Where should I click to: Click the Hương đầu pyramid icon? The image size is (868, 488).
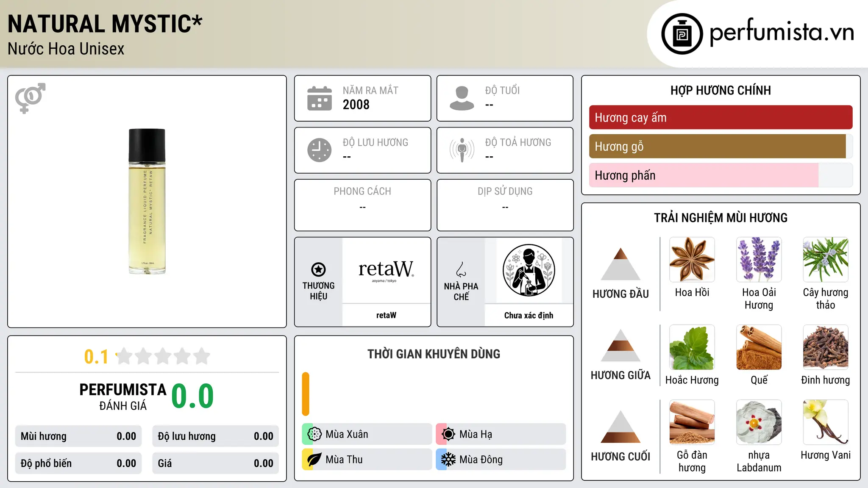(x=620, y=264)
